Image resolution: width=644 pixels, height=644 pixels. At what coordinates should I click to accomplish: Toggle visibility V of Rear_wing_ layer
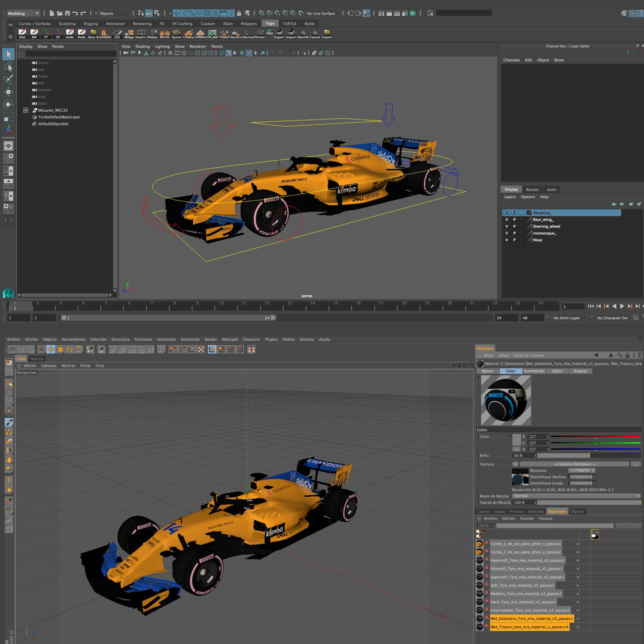(507, 220)
